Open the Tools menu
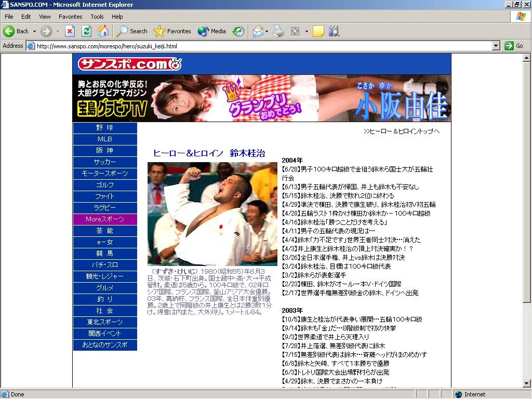This screenshot has width=532, height=399. [x=97, y=17]
